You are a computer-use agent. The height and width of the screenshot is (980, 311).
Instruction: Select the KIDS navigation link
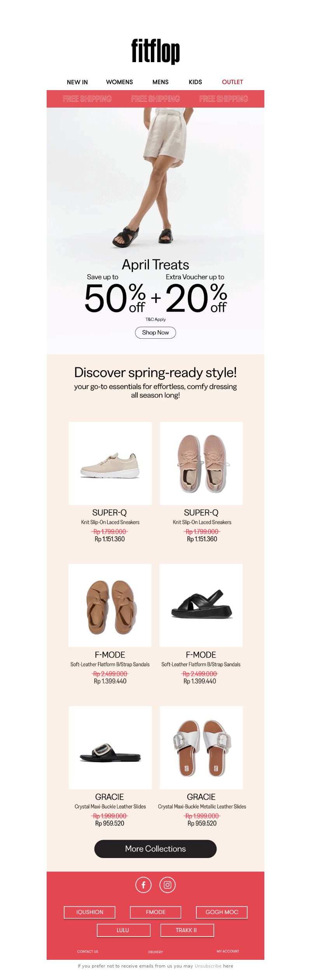click(x=195, y=82)
